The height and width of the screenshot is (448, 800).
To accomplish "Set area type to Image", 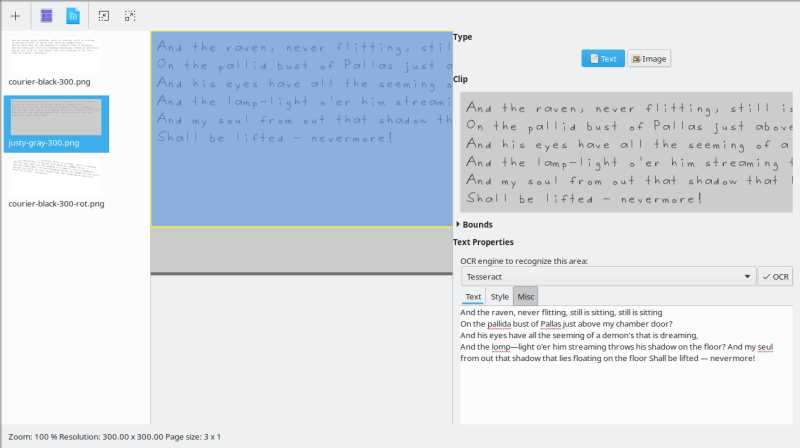I will [649, 59].
